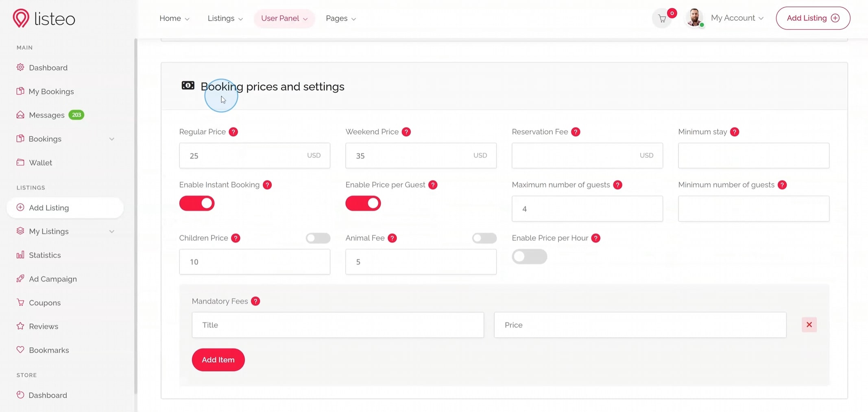Turn off Enable Price per Guest
The image size is (868, 412).
(363, 203)
